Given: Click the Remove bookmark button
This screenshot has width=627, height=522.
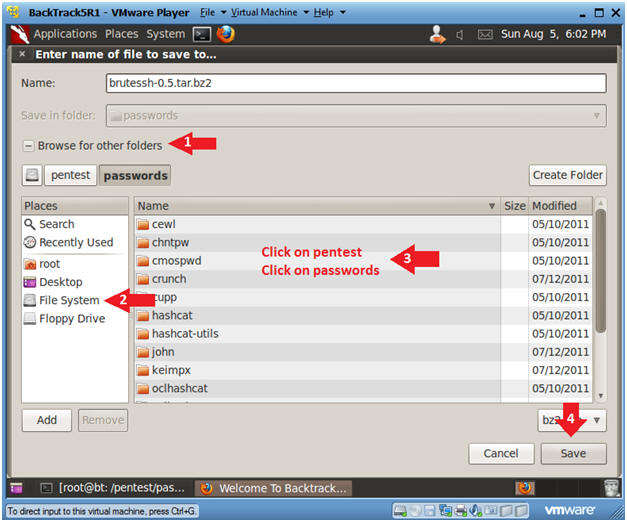Looking at the screenshot, I should [x=103, y=420].
